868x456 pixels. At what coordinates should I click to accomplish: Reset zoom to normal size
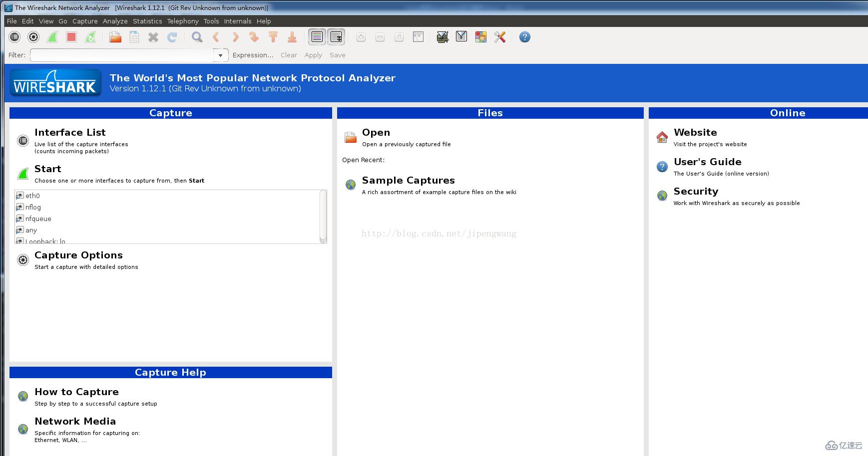pos(399,37)
